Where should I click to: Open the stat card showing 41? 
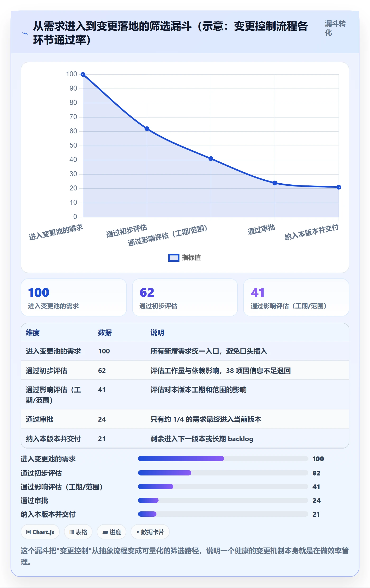click(x=296, y=297)
